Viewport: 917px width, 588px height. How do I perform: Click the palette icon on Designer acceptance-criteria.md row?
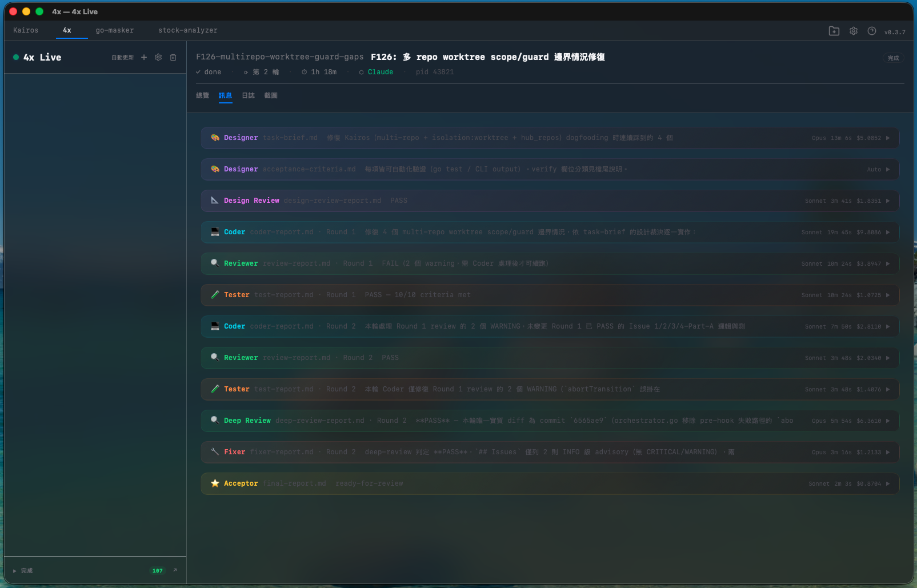click(215, 169)
